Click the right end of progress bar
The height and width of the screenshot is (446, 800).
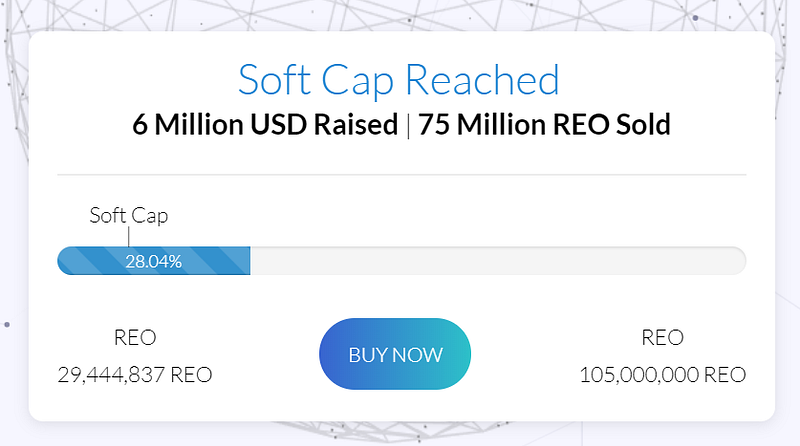[739, 261]
